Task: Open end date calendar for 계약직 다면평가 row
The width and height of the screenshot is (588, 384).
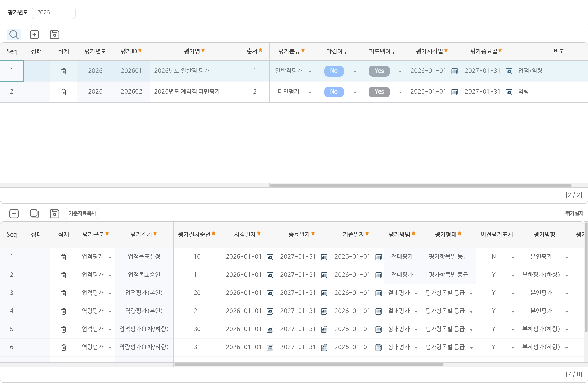Action: click(x=509, y=92)
